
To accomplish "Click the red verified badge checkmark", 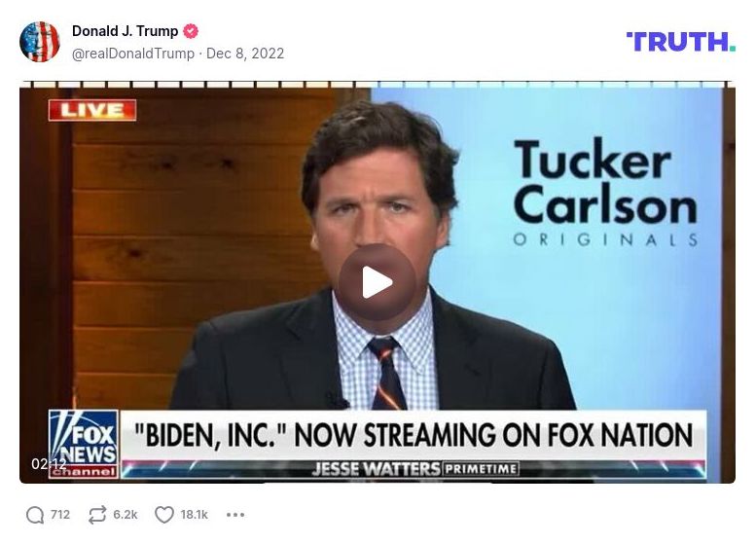I will pos(191,31).
